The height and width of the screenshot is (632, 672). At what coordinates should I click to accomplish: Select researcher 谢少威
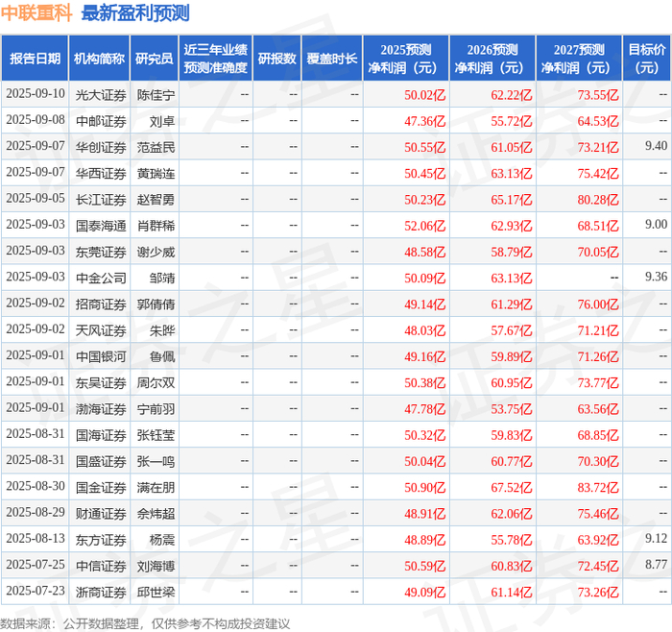pos(156,252)
